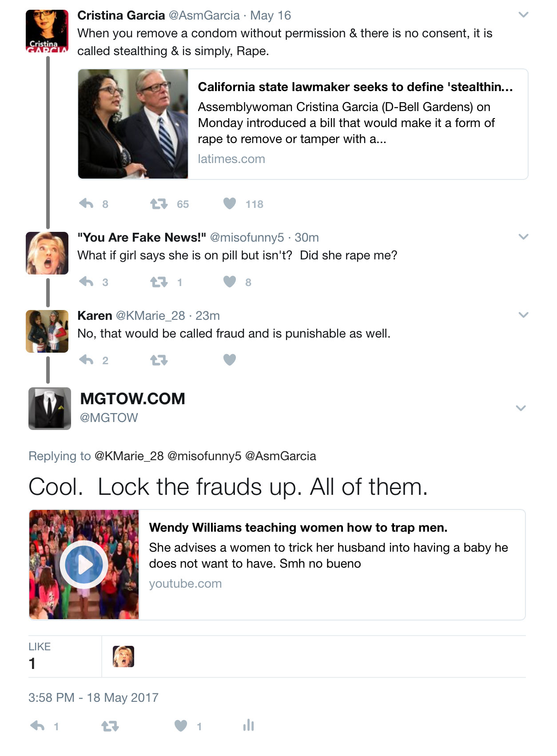Viewport: 557px width, 756px height.
Task: Open tweet activity analytics bar icon
Action: coord(249,725)
